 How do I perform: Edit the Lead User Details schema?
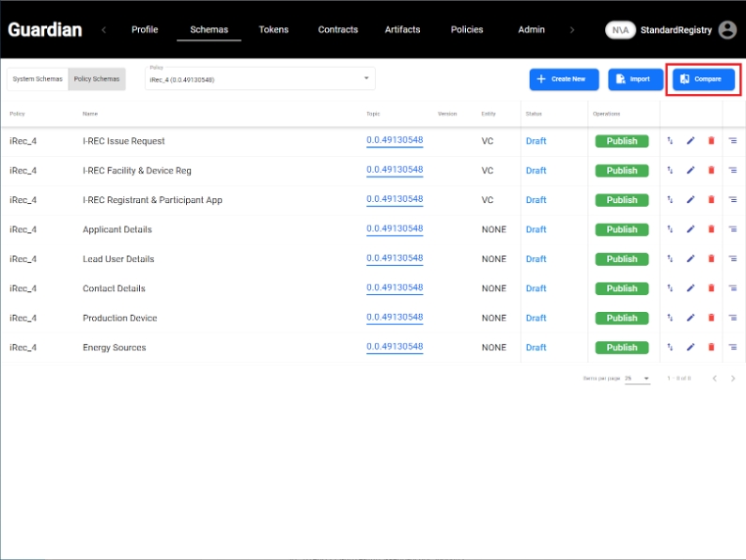(691, 259)
